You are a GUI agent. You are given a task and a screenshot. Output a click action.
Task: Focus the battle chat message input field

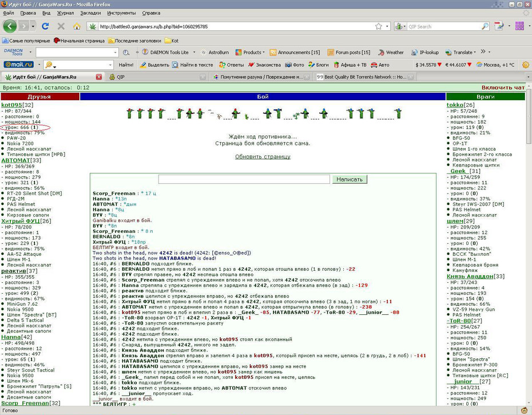(244, 179)
